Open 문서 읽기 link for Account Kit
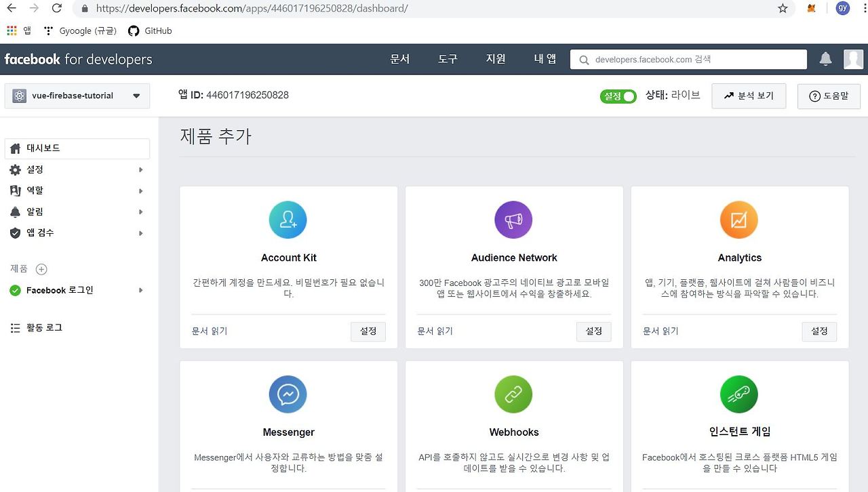The height and width of the screenshot is (492, 868). tap(210, 331)
